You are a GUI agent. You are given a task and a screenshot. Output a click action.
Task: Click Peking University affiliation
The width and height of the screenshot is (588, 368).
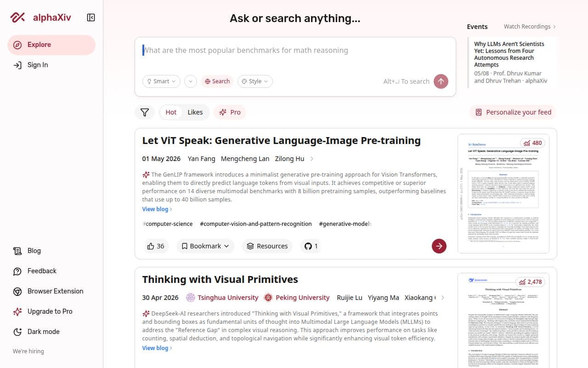point(297,298)
